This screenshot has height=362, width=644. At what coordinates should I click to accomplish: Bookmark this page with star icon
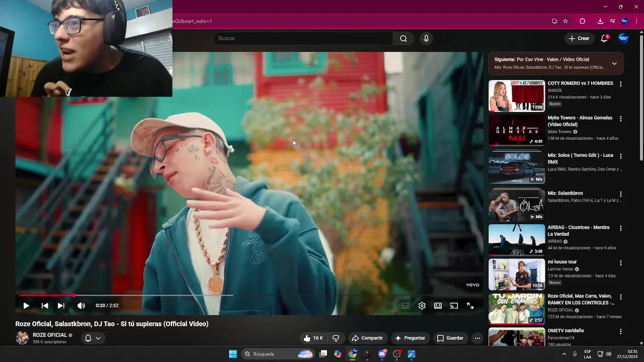click(x=566, y=21)
